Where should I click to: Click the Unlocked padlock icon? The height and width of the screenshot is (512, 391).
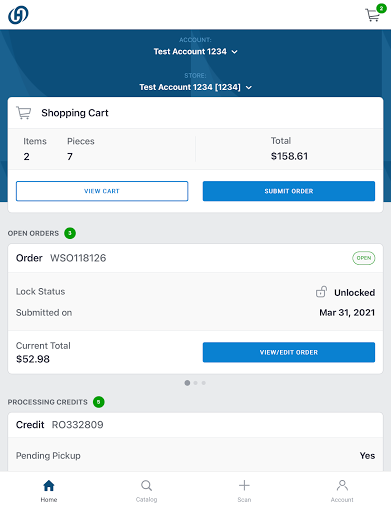click(321, 292)
